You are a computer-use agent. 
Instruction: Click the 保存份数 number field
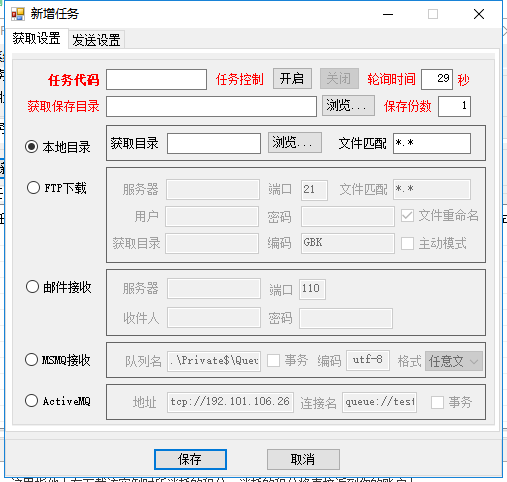pos(454,106)
